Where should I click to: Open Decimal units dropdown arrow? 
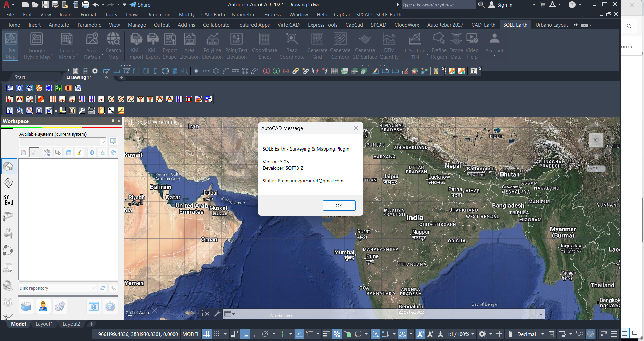coord(542,334)
